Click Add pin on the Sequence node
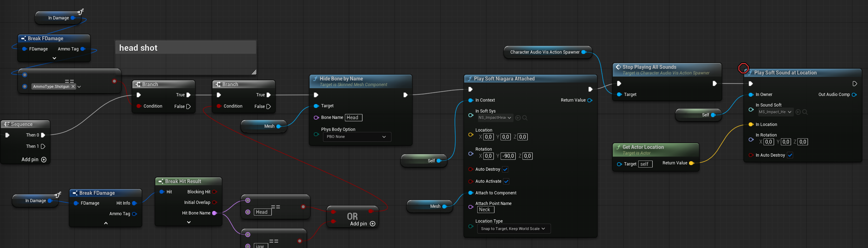This screenshot has height=248, width=868. pyautogui.click(x=44, y=159)
